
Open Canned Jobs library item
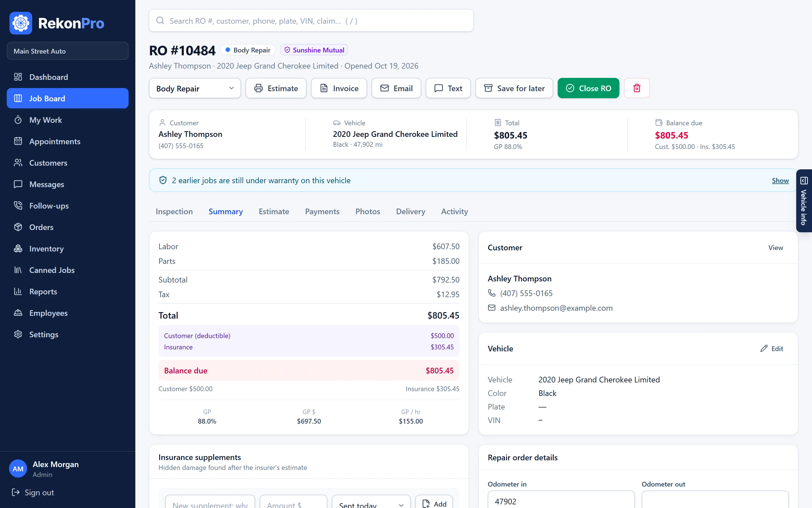(67, 270)
